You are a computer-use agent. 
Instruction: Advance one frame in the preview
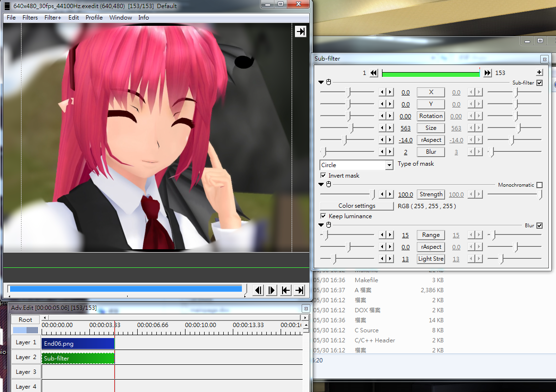272,290
